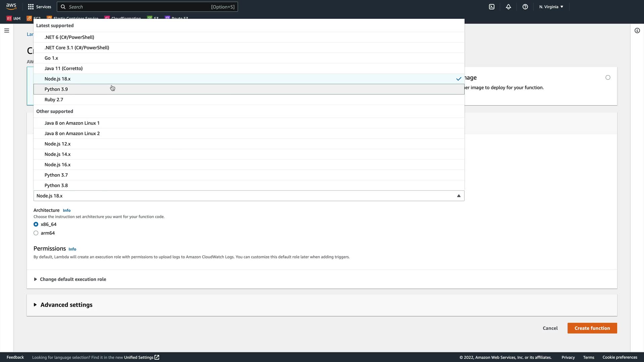Select the arm64 architecture radio
Viewport: 644px width, 362px height.
coord(36,233)
